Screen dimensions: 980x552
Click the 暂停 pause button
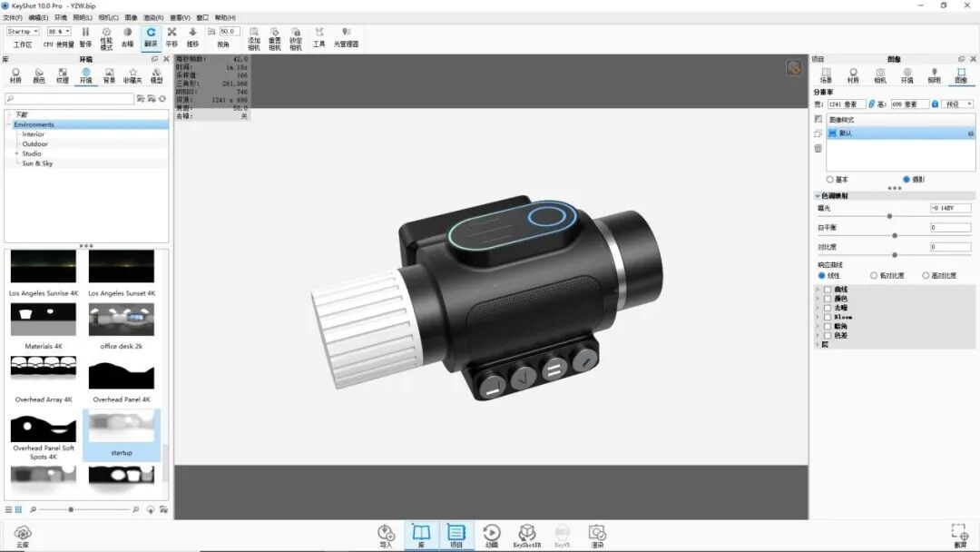84,34
